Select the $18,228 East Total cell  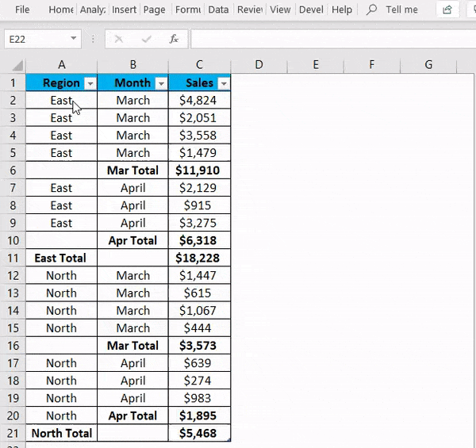[x=199, y=258]
